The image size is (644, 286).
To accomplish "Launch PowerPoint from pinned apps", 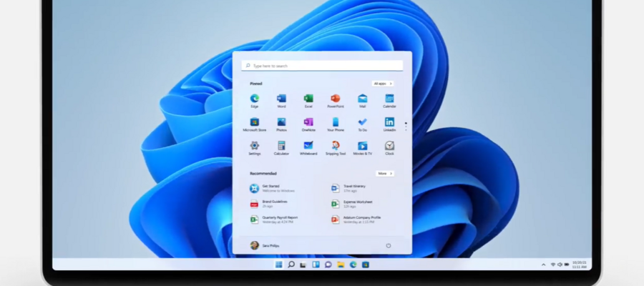I will point(336,99).
